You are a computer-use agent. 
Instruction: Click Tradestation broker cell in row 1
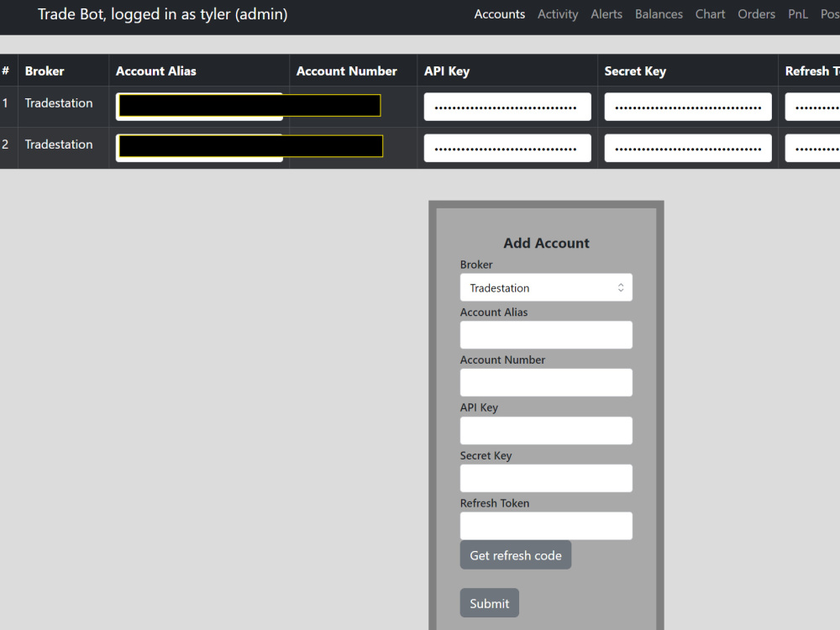tap(59, 102)
